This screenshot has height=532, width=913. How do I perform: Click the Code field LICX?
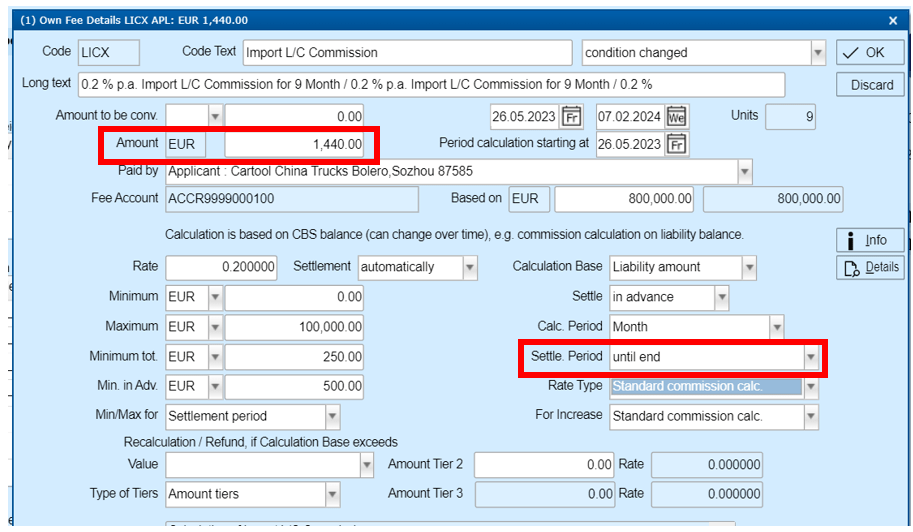109,53
